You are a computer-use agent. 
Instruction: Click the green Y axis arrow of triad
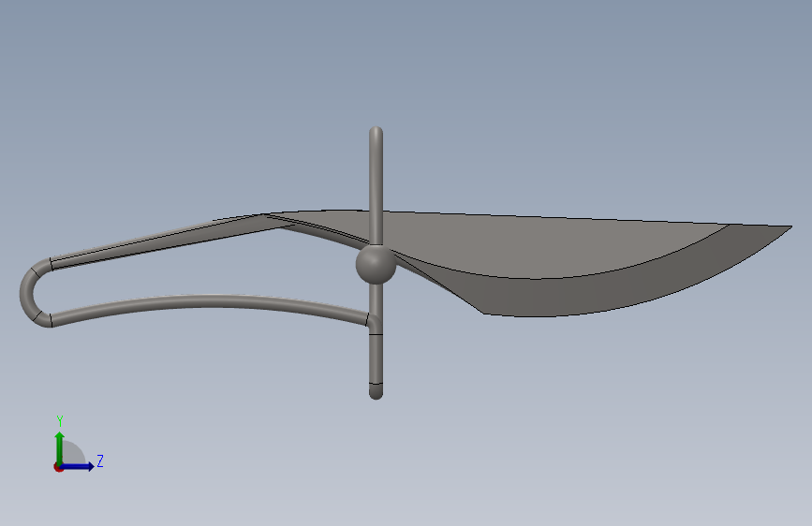(60, 448)
